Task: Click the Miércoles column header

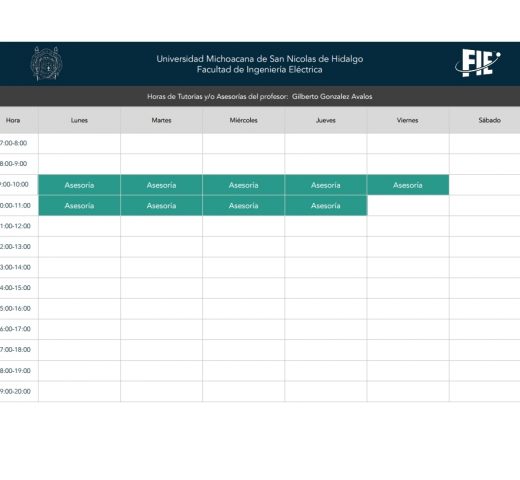Action: 243,120
